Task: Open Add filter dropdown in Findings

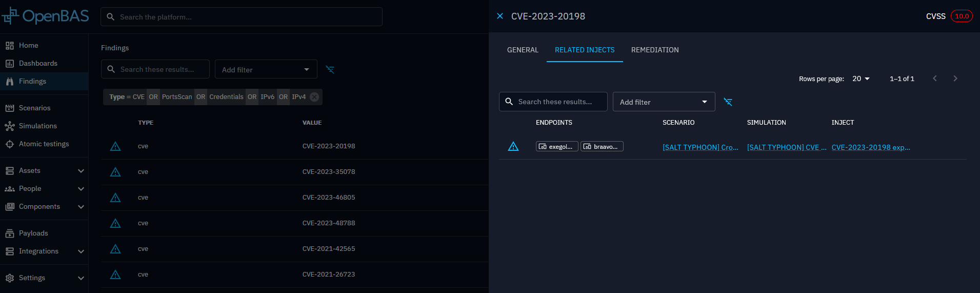Action: tap(266, 69)
